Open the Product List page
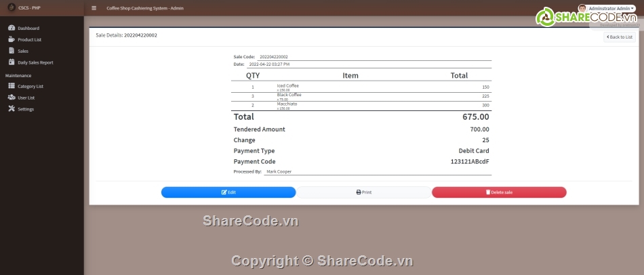This screenshot has height=275, width=644. point(30,39)
